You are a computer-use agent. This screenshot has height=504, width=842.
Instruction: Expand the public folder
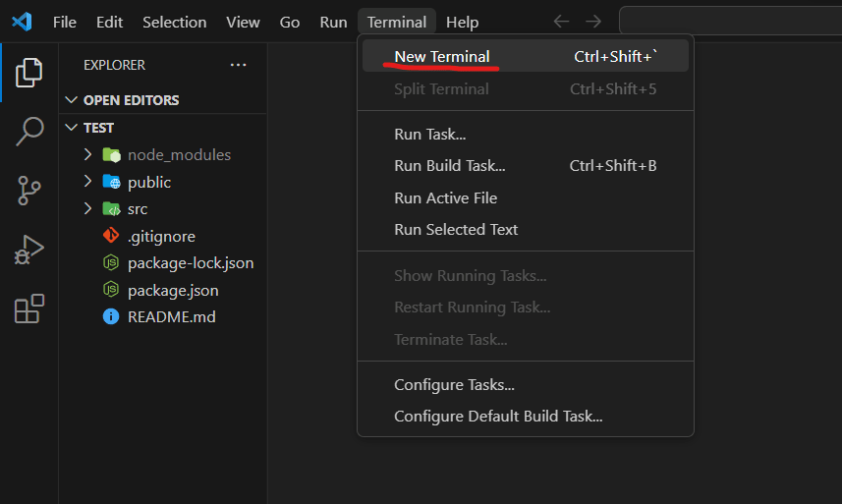(149, 182)
